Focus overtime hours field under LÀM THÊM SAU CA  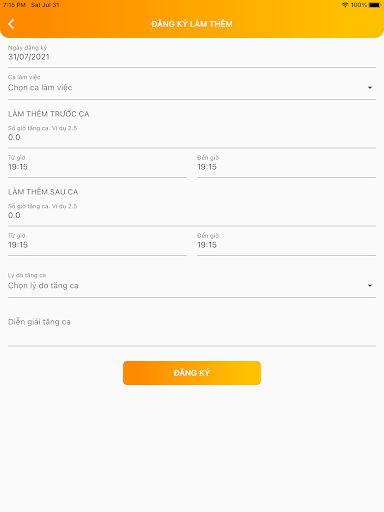click(x=192, y=213)
